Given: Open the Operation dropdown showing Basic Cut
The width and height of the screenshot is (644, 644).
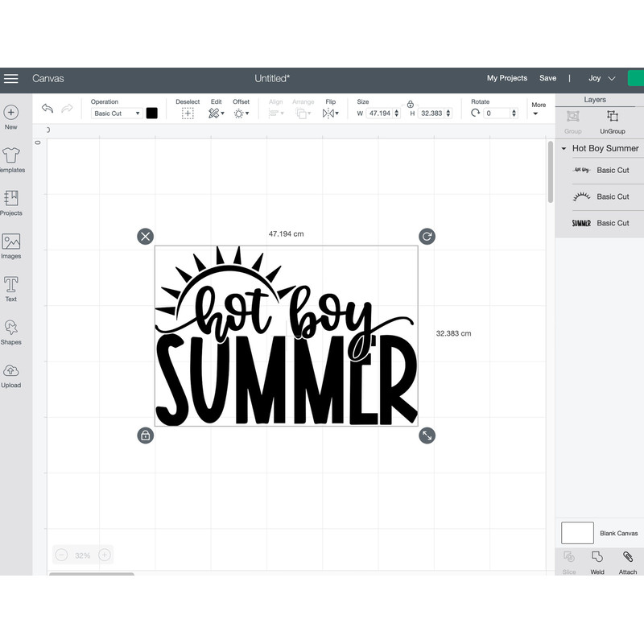Looking at the screenshot, I should click(x=118, y=114).
